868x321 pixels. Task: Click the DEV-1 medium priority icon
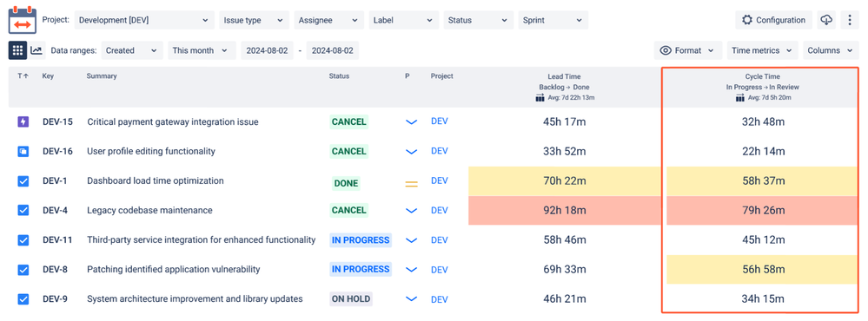coord(411,183)
